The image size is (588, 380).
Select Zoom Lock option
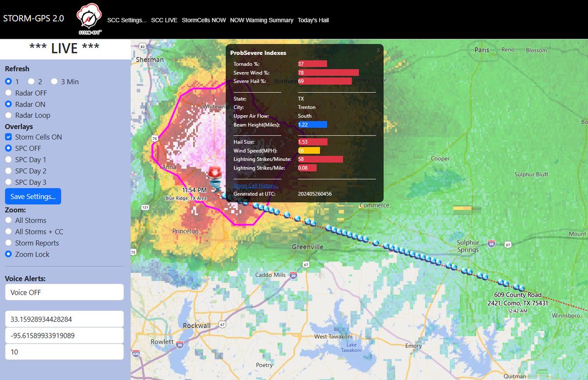coord(8,254)
